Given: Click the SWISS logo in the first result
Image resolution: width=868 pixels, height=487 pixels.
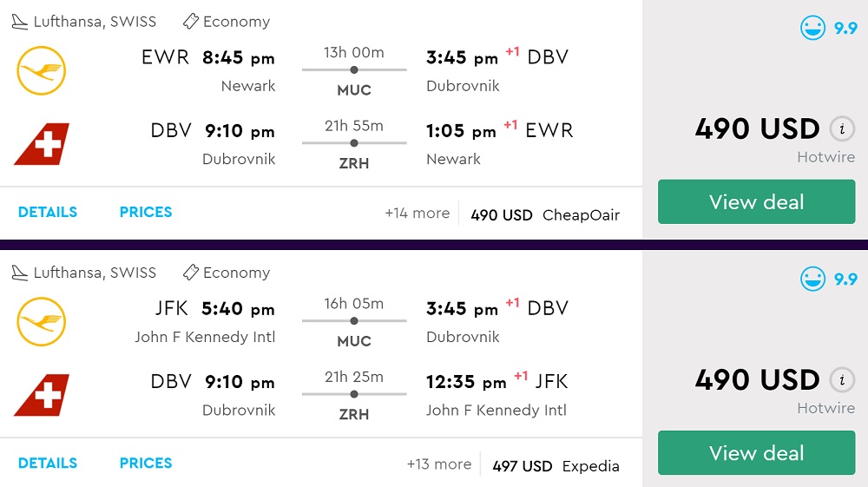Looking at the screenshot, I should pyautogui.click(x=41, y=144).
